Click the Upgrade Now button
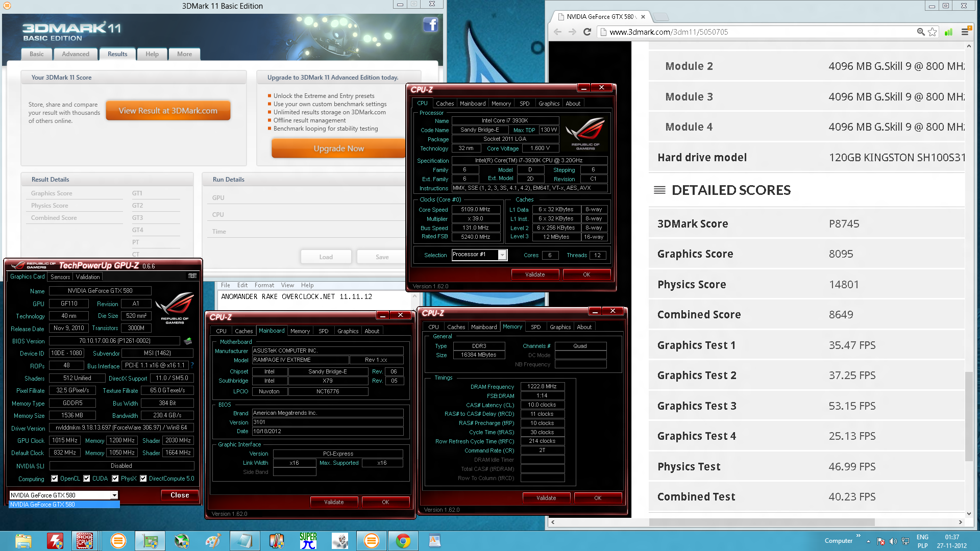Image resolution: width=980 pixels, height=551 pixels. [x=338, y=148]
